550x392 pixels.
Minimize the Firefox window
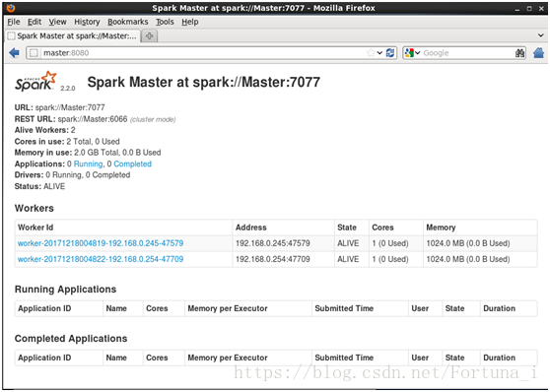point(517,9)
